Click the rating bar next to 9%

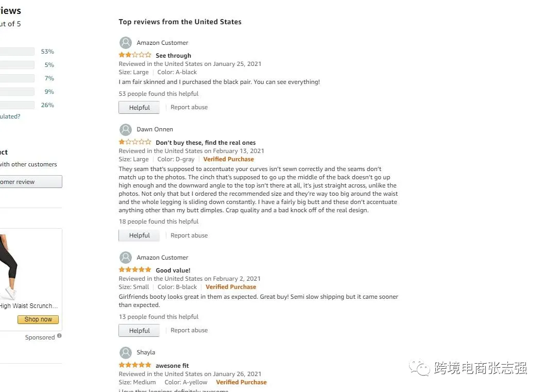17,92
